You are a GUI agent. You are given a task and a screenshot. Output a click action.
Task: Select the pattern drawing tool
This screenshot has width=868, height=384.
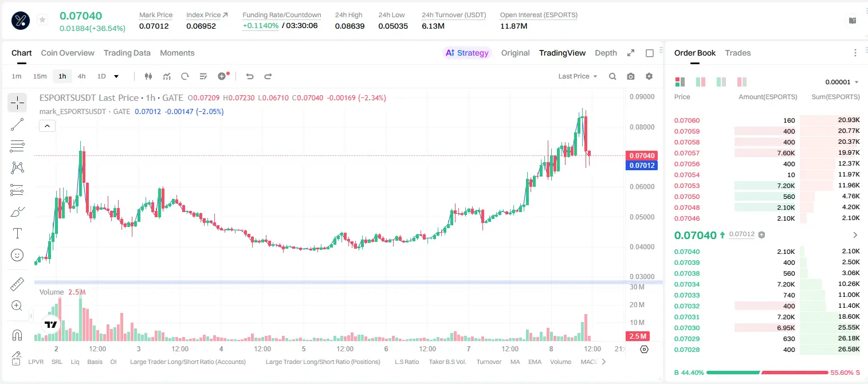point(17,167)
